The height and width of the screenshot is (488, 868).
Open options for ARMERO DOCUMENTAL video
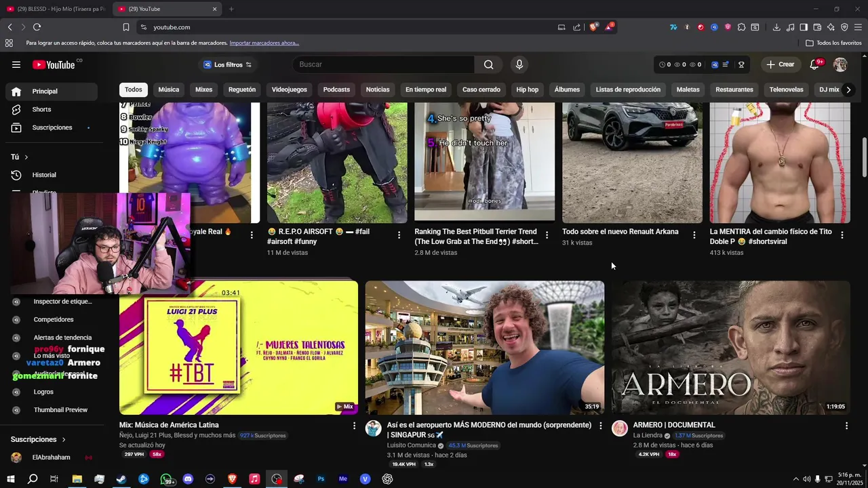tap(846, 426)
